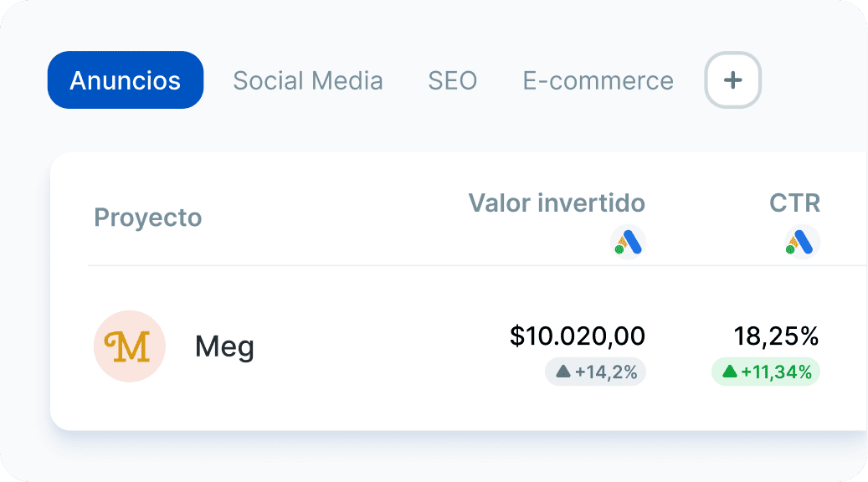Add a new tab with plus button

[733, 80]
